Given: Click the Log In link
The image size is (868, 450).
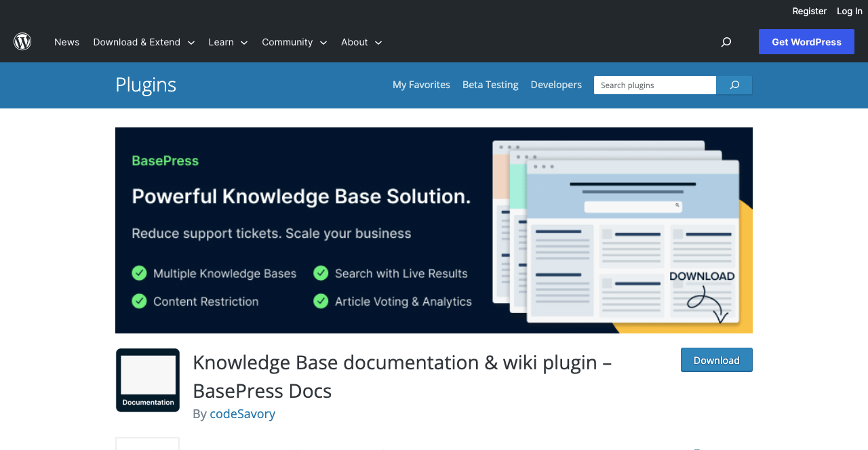Looking at the screenshot, I should (849, 11).
